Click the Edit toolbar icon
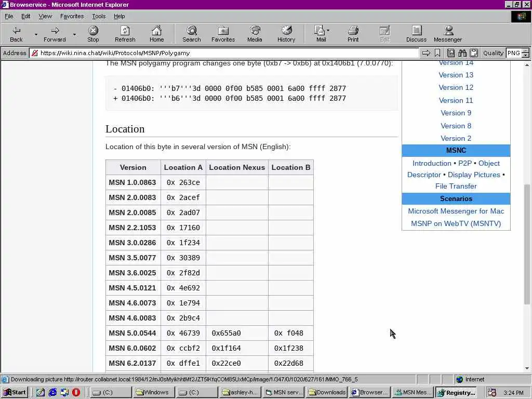The image size is (532, 399). tap(385, 34)
